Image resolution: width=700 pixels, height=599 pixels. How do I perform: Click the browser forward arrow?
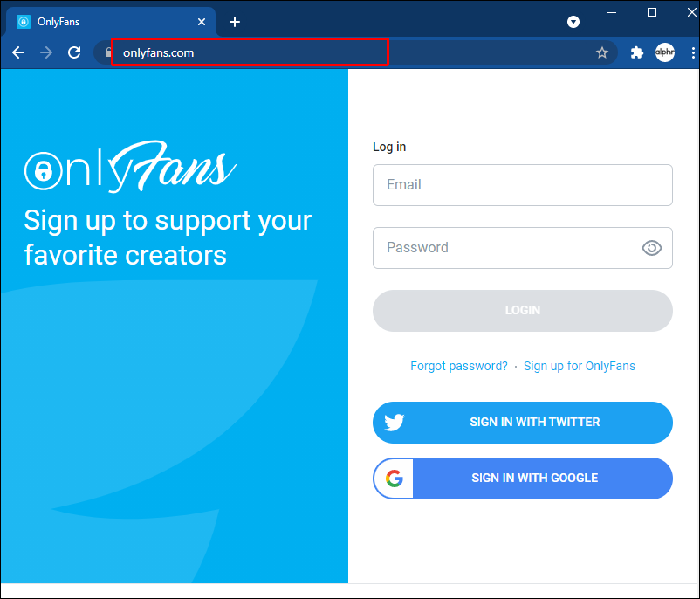point(46,52)
